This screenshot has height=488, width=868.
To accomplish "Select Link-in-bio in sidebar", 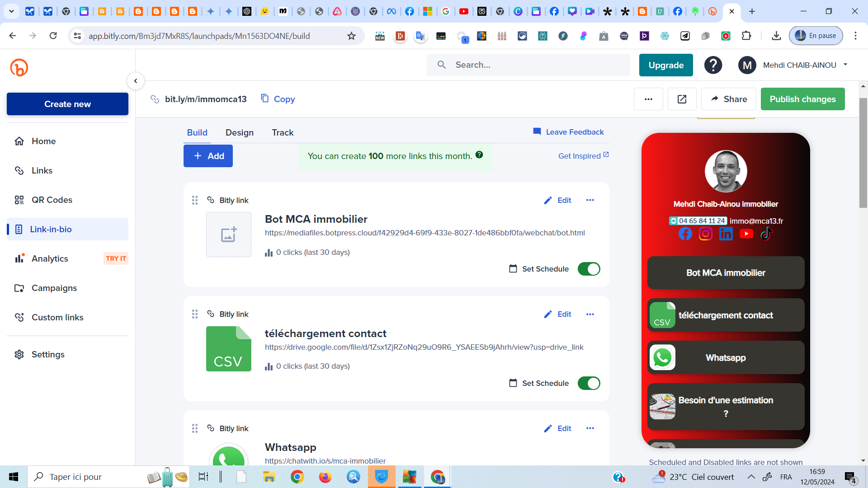I will 67,229.
